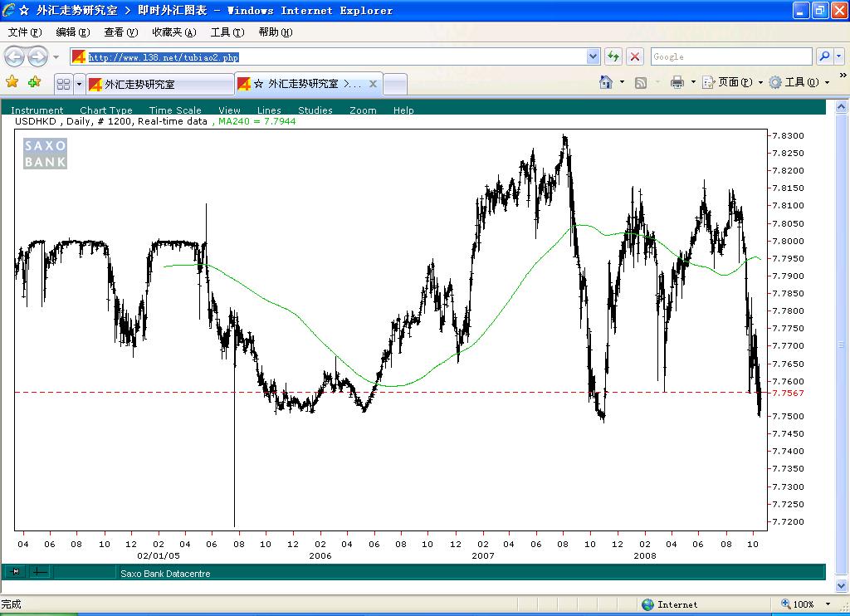Open the 文件(F) menu
The height and width of the screenshot is (616, 850).
25,32
